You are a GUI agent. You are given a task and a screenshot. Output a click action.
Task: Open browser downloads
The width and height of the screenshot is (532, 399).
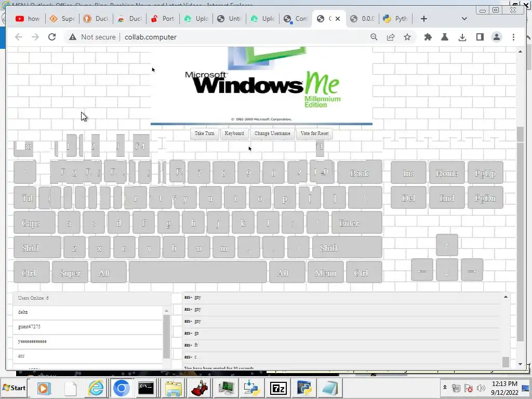pos(462,37)
